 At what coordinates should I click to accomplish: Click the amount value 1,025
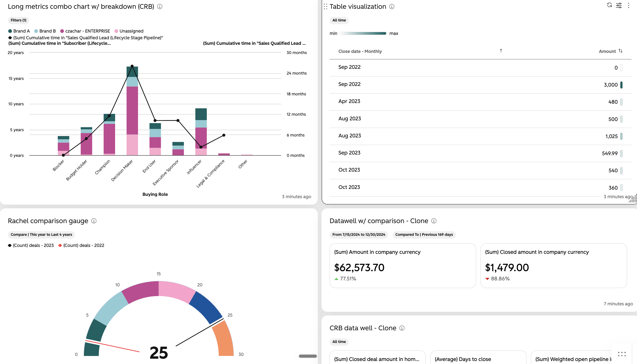pos(612,136)
